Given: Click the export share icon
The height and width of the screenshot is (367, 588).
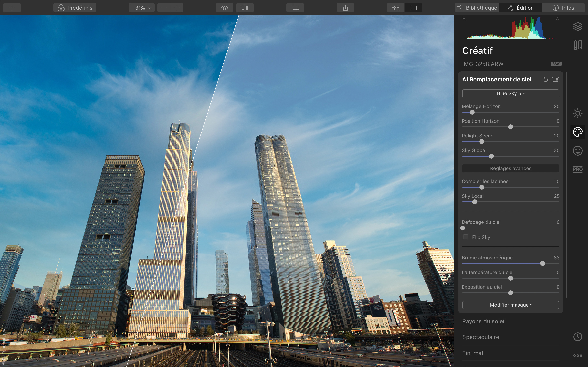Looking at the screenshot, I should 345,8.
